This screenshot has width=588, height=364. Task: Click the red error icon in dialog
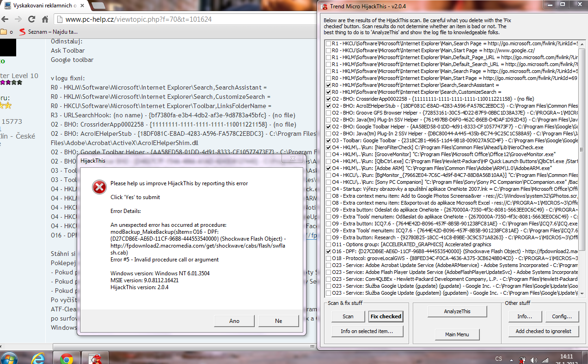99,187
